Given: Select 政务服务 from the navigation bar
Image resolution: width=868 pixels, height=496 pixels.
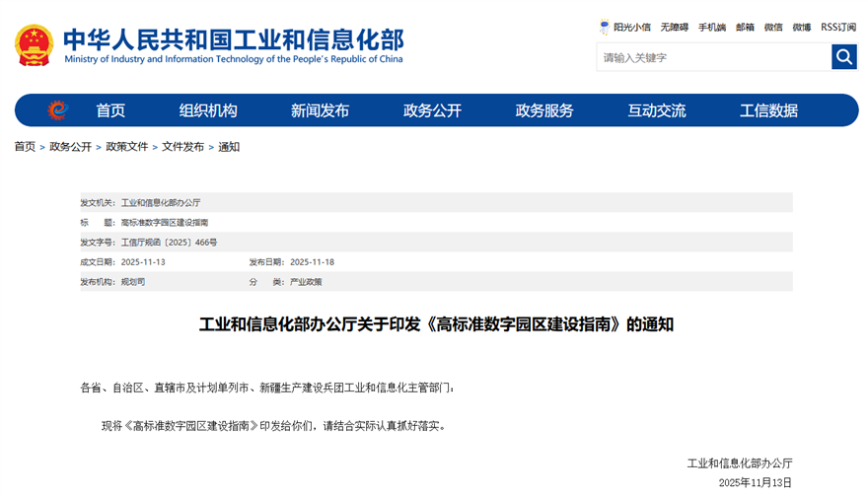Looking at the screenshot, I should point(544,110).
